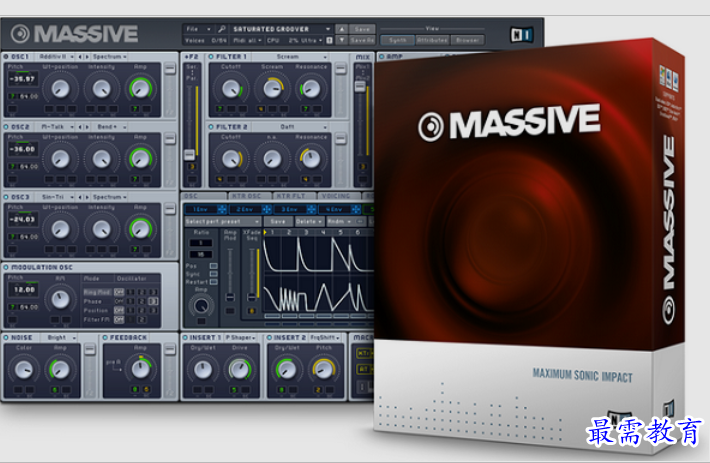Click Insert 1 Dry/Wet knob

point(203,370)
